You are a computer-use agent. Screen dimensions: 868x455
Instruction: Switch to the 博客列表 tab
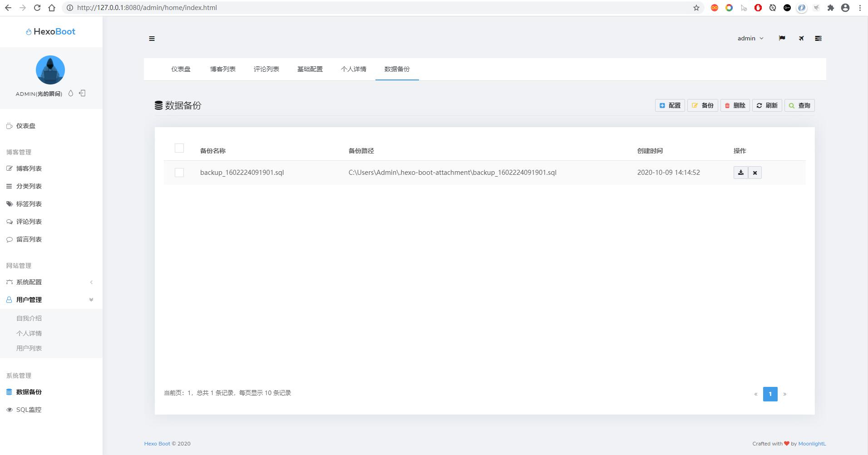point(223,69)
